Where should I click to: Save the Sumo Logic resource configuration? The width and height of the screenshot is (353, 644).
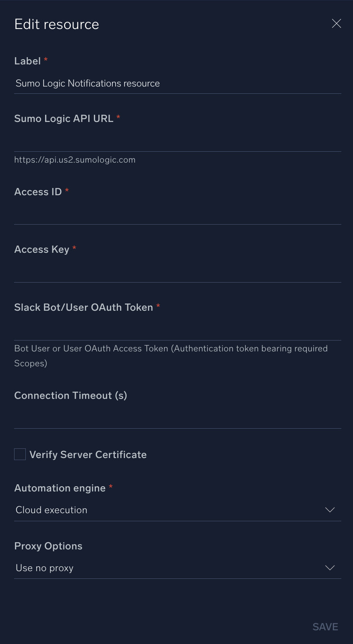pos(325,626)
